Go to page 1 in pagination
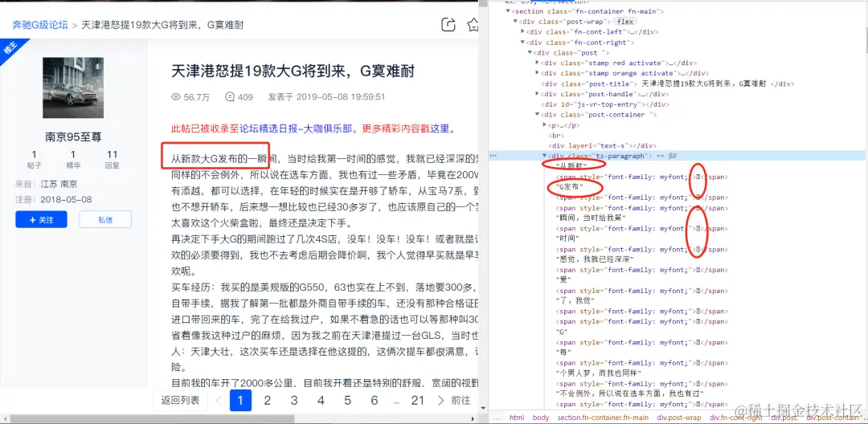 tap(240, 400)
